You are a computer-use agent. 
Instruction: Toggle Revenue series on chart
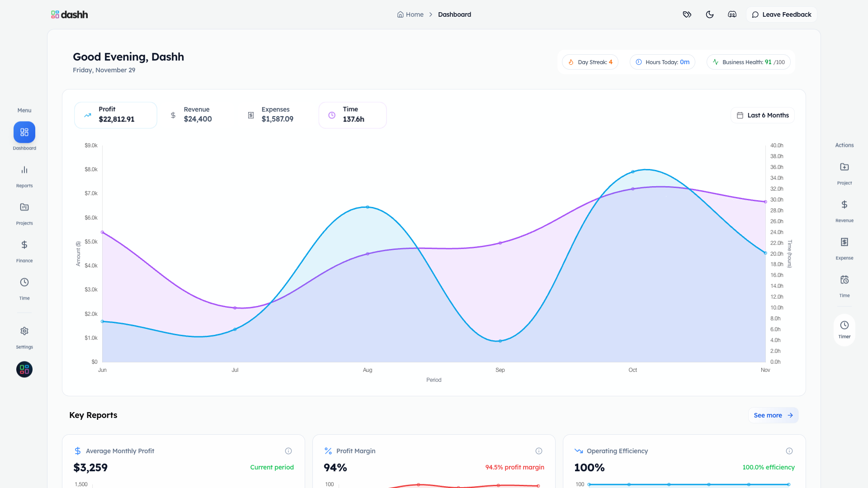click(191, 115)
